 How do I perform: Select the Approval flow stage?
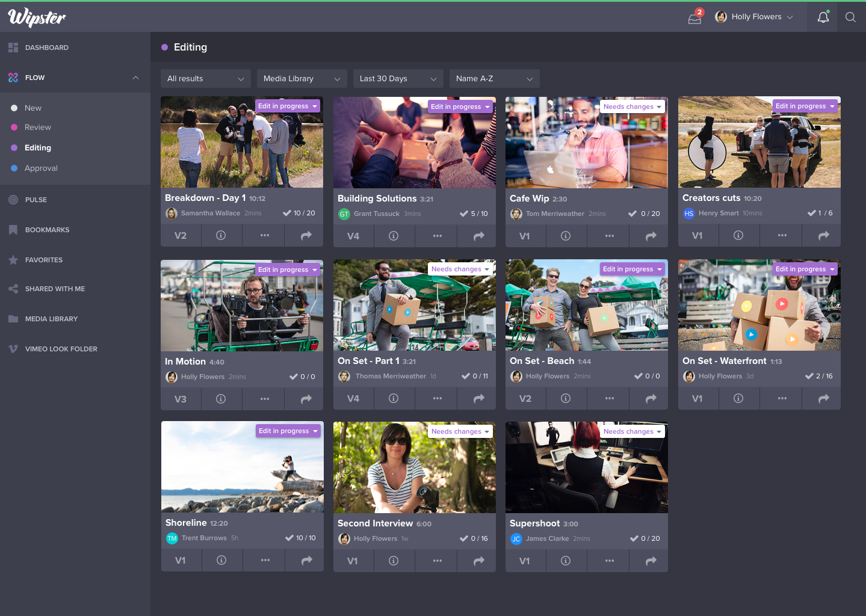(41, 168)
